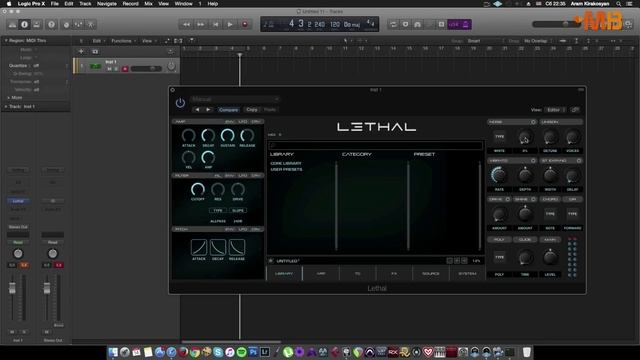Click the amp Attack knob in Lethal
640x360 pixels.
189,135
